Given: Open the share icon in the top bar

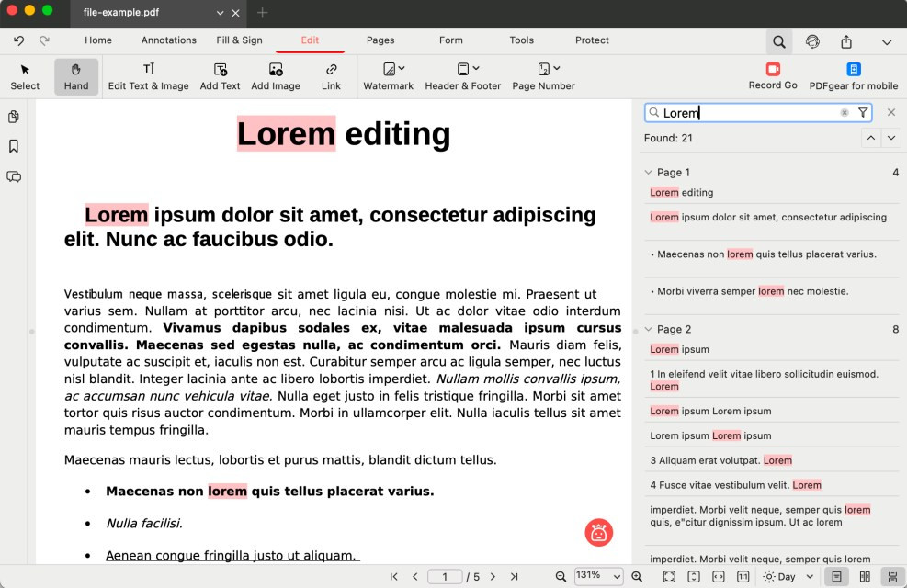Looking at the screenshot, I should pos(845,41).
